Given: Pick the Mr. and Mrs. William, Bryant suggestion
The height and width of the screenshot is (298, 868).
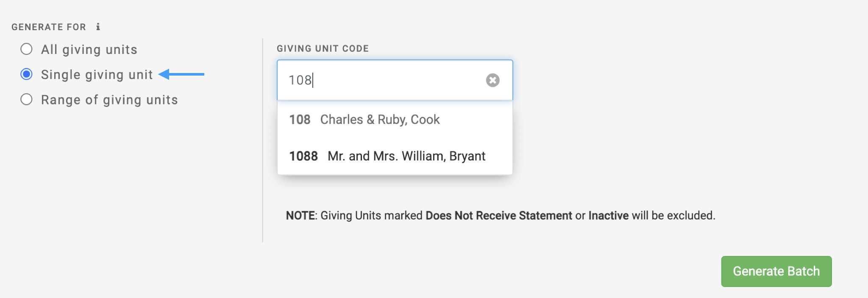Looking at the screenshot, I should point(406,156).
